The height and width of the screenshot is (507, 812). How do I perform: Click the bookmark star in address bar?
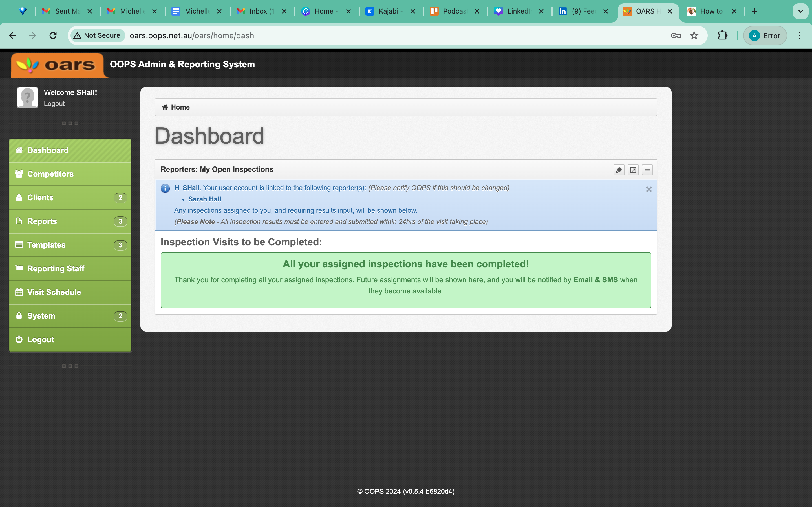[x=694, y=35]
